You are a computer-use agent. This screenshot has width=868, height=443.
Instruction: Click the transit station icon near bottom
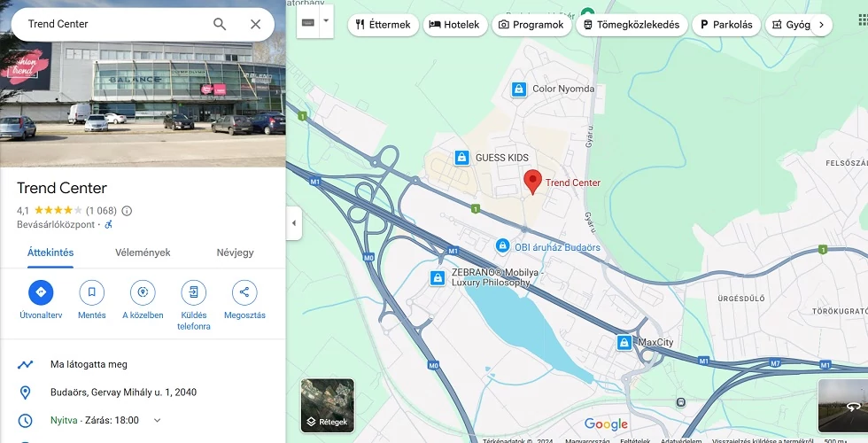pyautogui.click(x=680, y=402)
